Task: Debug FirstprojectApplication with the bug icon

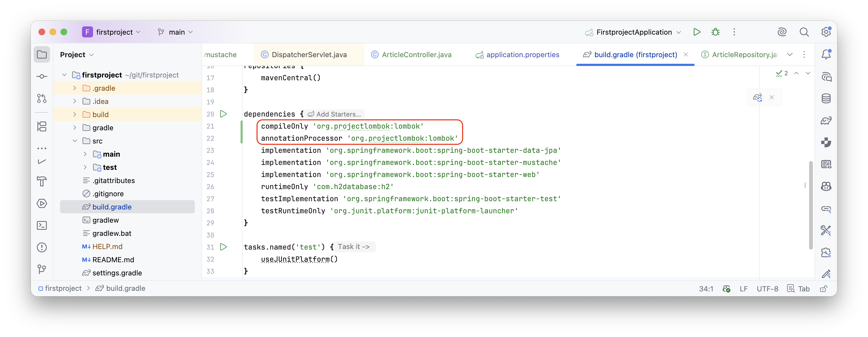Action: point(715,32)
